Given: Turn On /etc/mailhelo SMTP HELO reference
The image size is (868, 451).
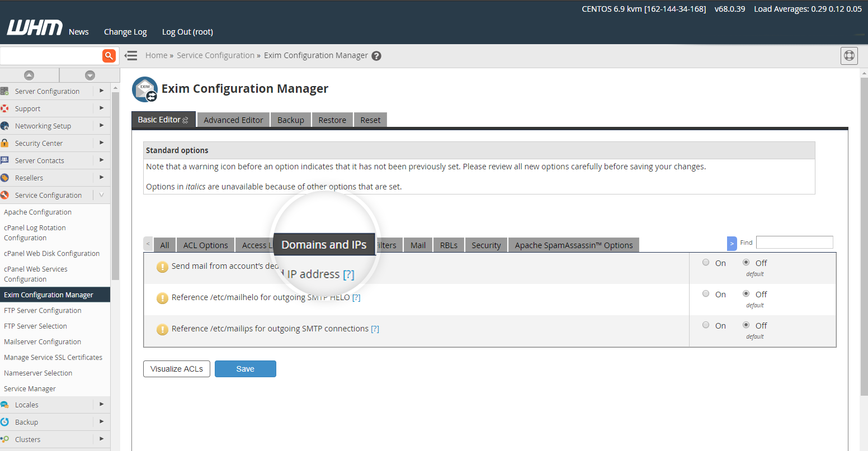Looking at the screenshot, I should pyautogui.click(x=706, y=293).
